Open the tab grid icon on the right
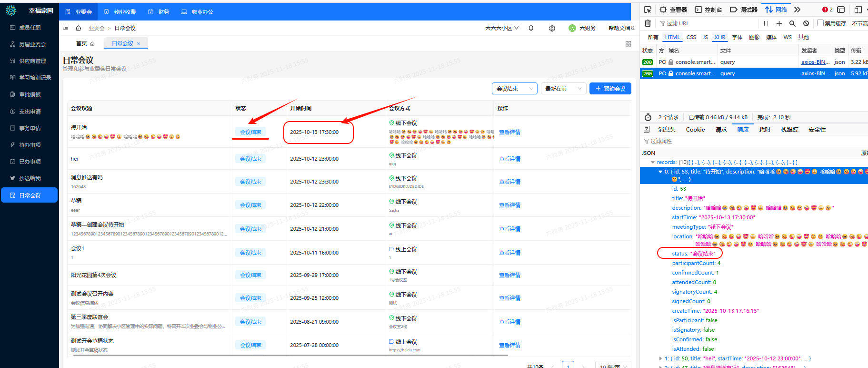This screenshot has width=868, height=368. (628, 44)
